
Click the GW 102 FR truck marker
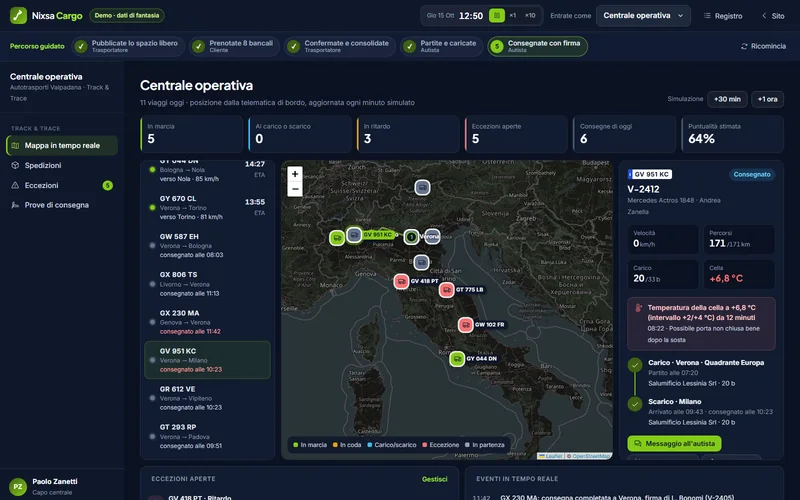(x=465, y=324)
